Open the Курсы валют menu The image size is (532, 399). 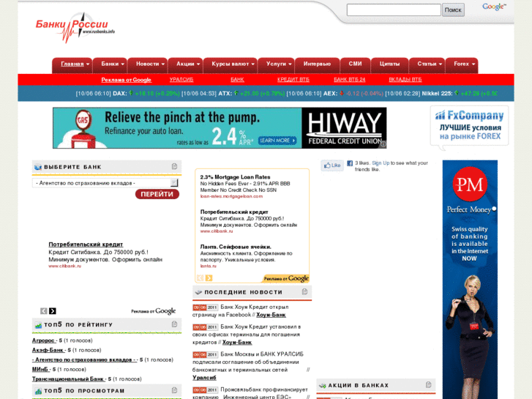(x=230, y=64)
